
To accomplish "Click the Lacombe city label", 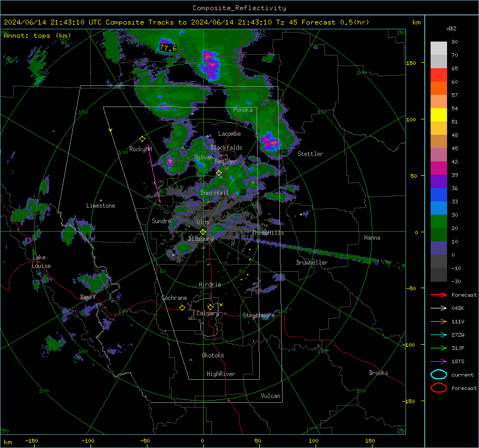I will [229, 134].
